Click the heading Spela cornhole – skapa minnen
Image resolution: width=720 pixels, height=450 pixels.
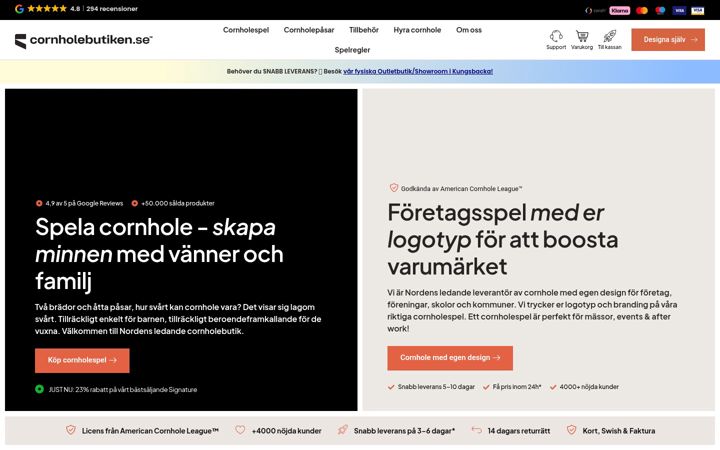(159, 253)
